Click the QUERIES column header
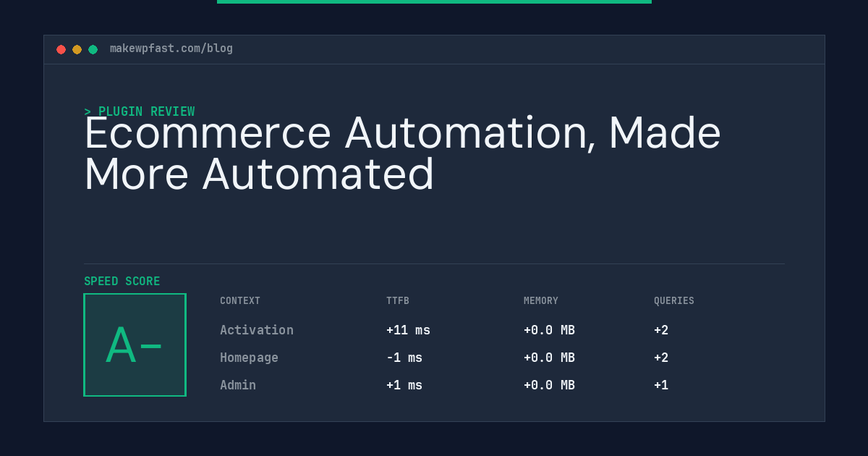Viewport: 868px width, 456px height. [x=674, y=300]
